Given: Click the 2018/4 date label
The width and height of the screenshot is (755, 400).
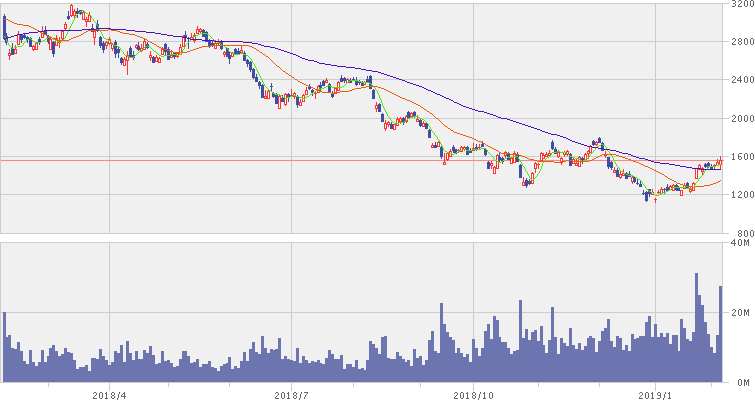Looking at the screenshot, I should pyautogui.click(x=108, y=393).
